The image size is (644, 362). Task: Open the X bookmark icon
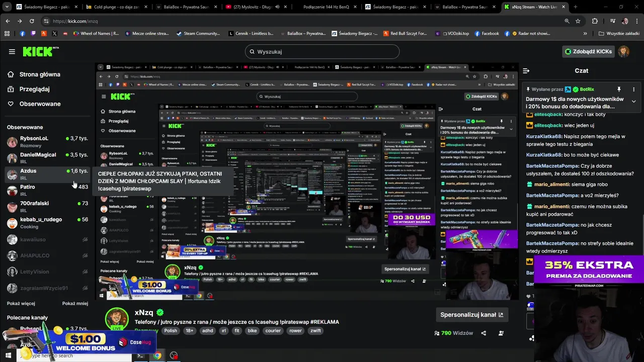54,33
